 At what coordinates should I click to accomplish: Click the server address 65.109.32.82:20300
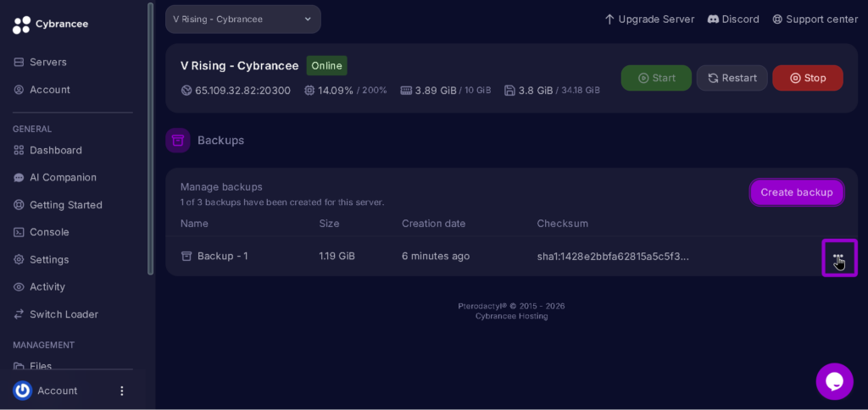pyautogui.click(x=242, y=90)
